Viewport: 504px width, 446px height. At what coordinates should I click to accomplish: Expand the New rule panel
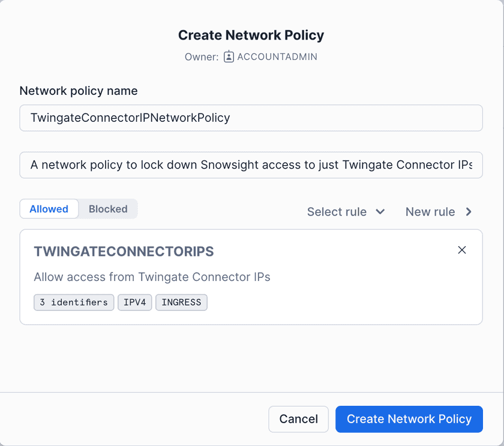[x=439, y=212]
